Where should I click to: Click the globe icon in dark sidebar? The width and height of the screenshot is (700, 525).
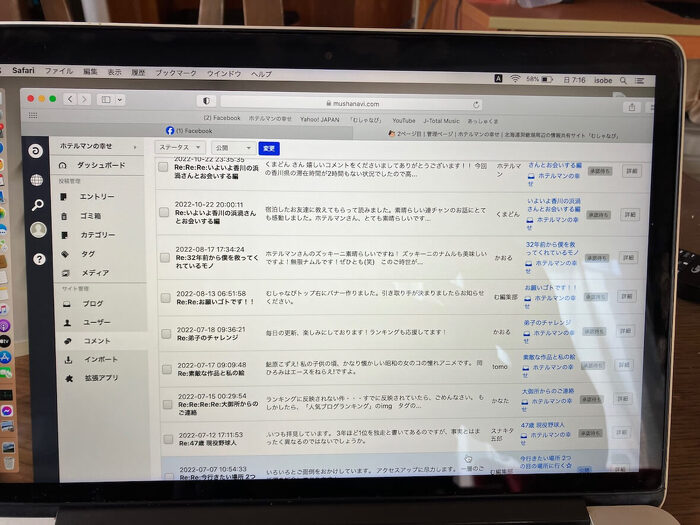click(x=37, y=180)
